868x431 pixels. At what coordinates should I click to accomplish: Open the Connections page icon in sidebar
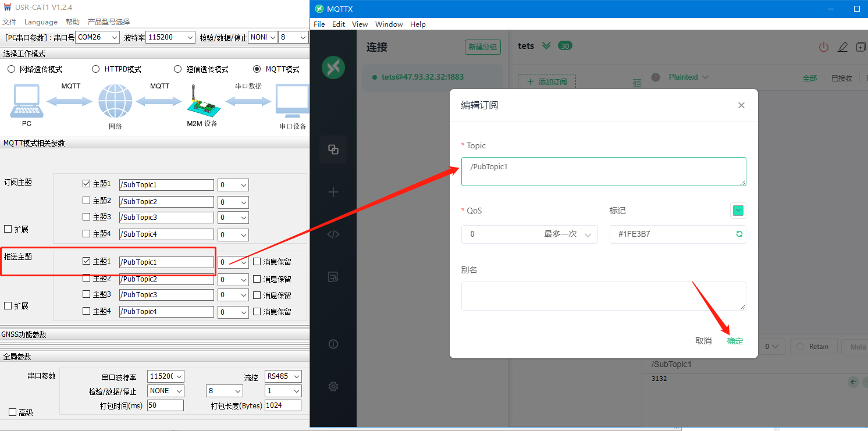tap(333, 149)
